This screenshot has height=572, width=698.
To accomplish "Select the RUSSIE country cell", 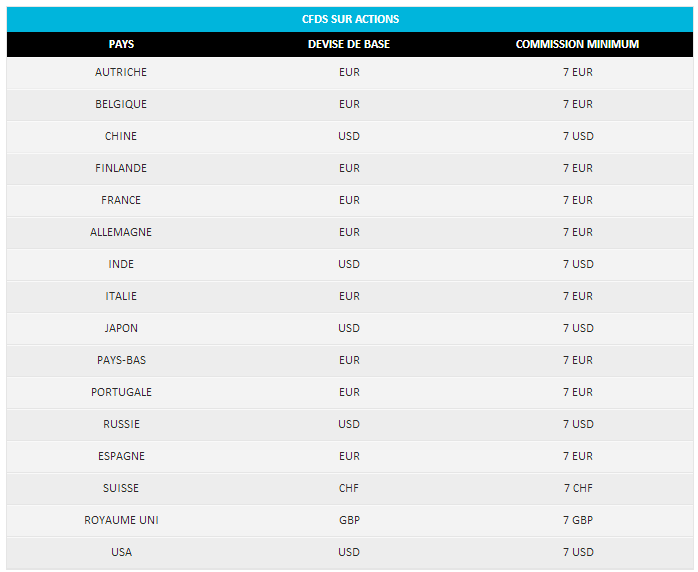I will pyautogui.click(x=121, y=424).
